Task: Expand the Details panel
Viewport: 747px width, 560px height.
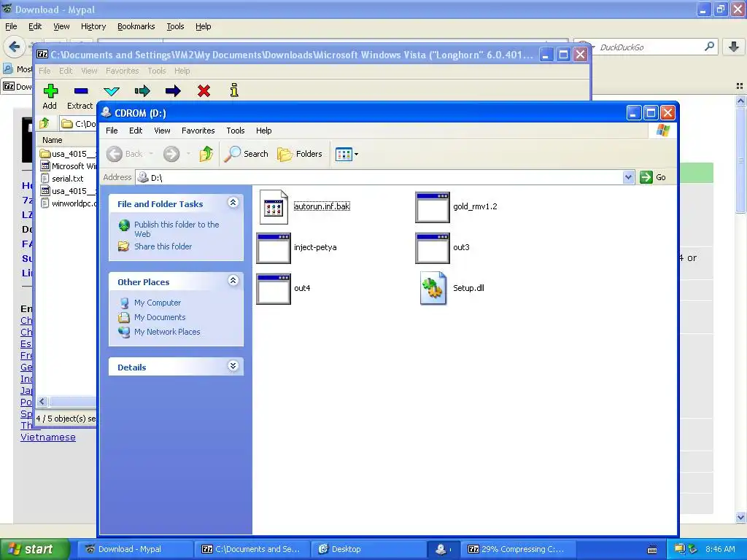Action: (x=233, y=366)
